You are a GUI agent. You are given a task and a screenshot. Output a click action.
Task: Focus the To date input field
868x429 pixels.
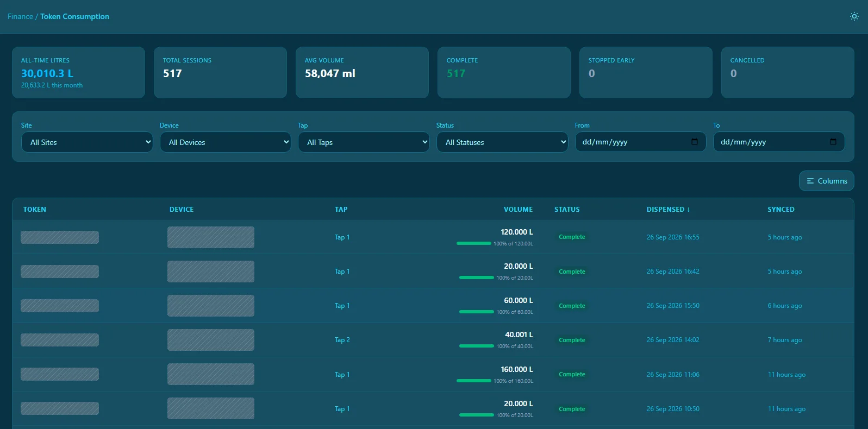point(779,142)
